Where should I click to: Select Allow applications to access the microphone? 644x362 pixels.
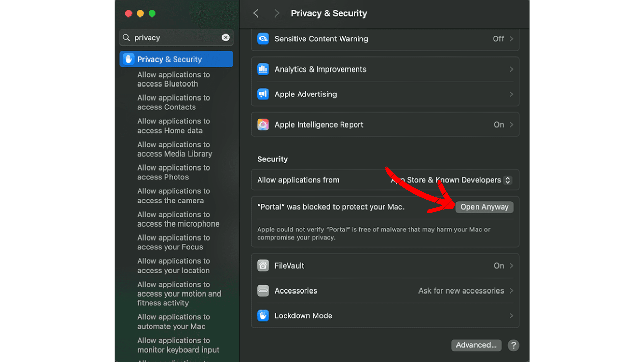pyautogui.click(x=178, y=219)
